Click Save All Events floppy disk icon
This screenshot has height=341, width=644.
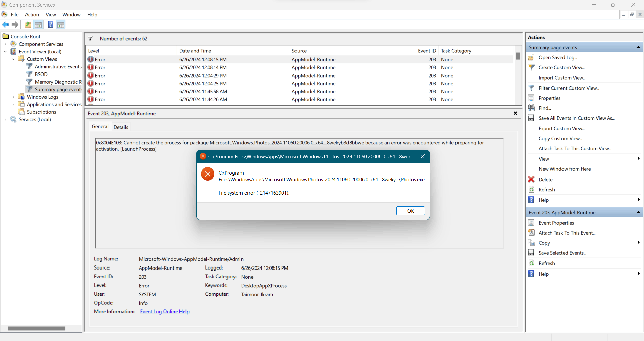click(x=531, y=118)
